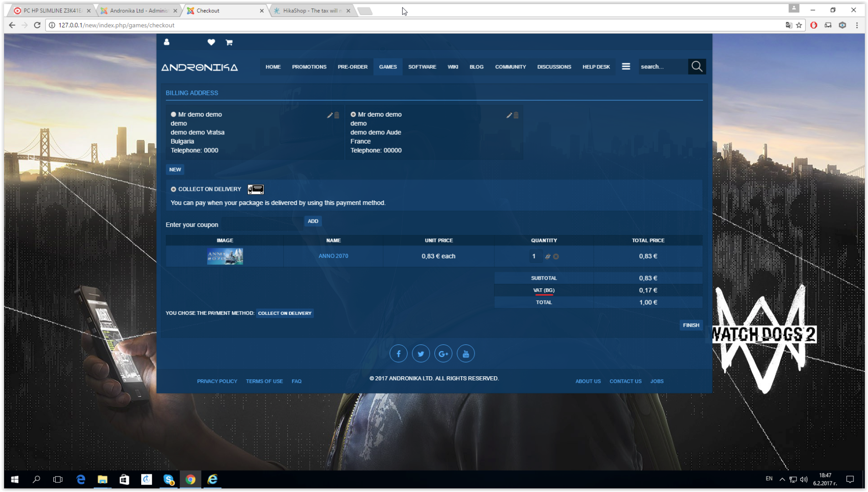868x492 pixels.
Task: Switch to the Andronika Ltd Admin tab
Action: pyautogui.click(x=139, y=10)
